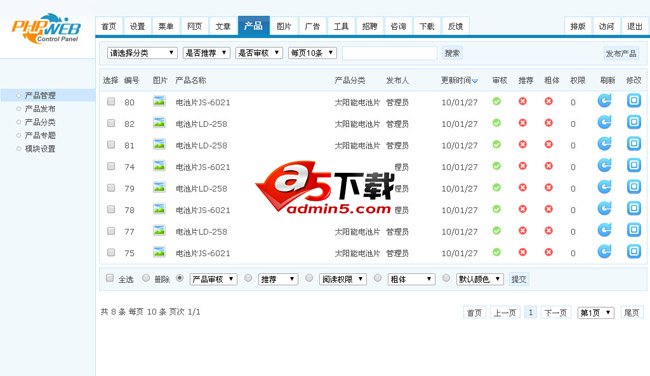650x376 pixels.
Task: Refresh product number 75
Action: [x=604, y=252]
